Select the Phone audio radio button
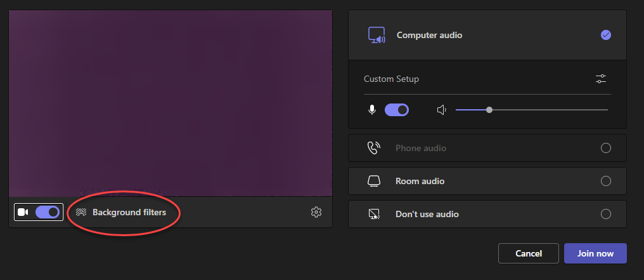The height and width of the screenshot is (280, 644). click(x=605, y=148)
